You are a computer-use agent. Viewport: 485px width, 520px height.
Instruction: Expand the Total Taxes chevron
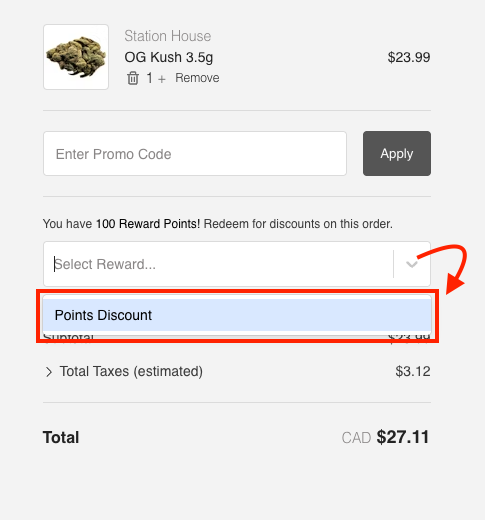pos(49,372)
